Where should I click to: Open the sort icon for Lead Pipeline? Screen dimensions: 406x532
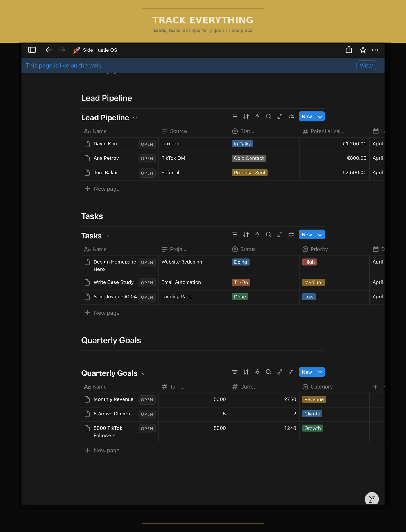[x=246, y=117]
